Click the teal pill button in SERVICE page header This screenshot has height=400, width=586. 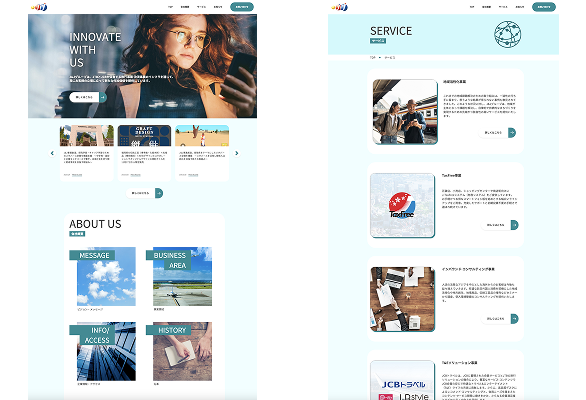544,7
